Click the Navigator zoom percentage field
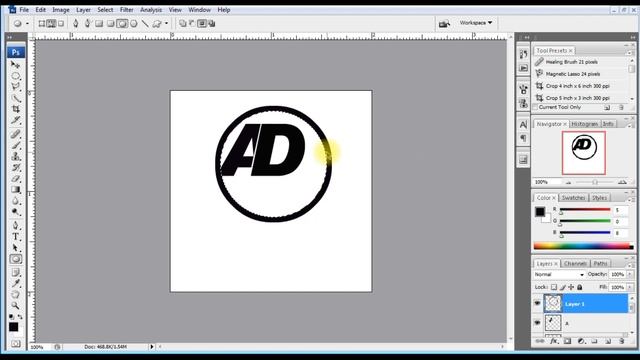The width and height of the screenshot is (640, 360). (546, 182)
